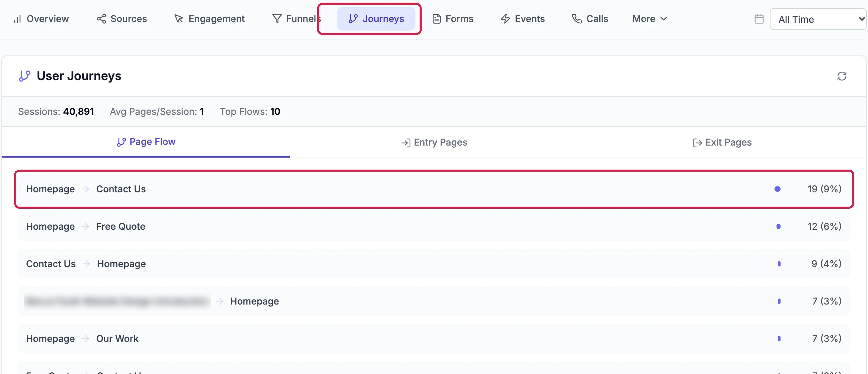Switch to Exit Pages sub-tab
The width and height of the screenshot is (868, 374).
point(722,143)
